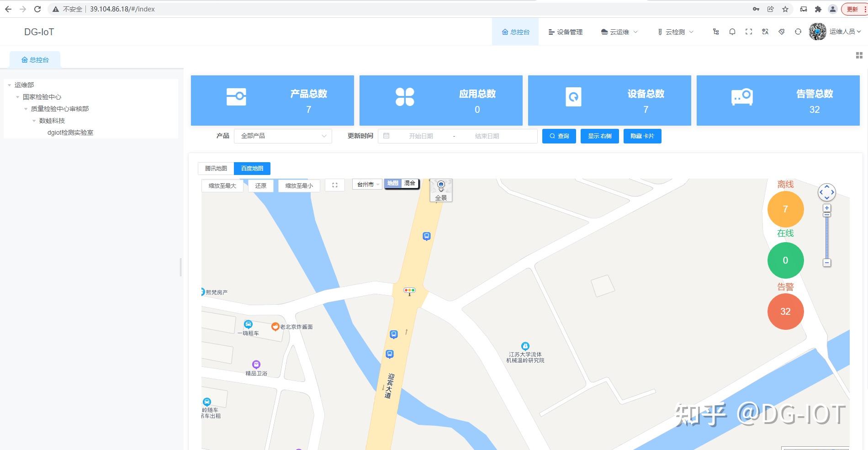The height and width of the screenshot is (450, 868).
Task: Click the map zoom-in plus slider control
Action: tap(826, 208)
